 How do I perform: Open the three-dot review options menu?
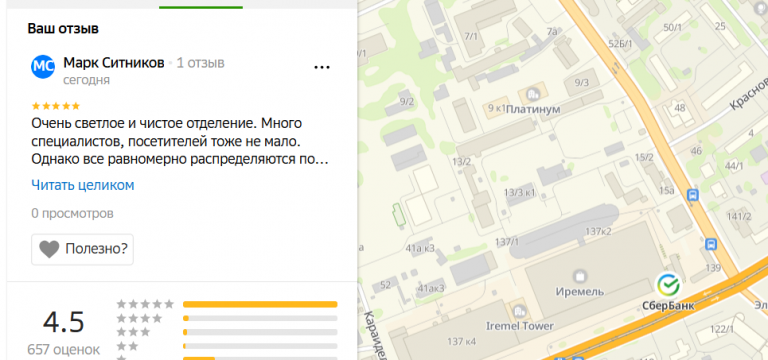321,68
